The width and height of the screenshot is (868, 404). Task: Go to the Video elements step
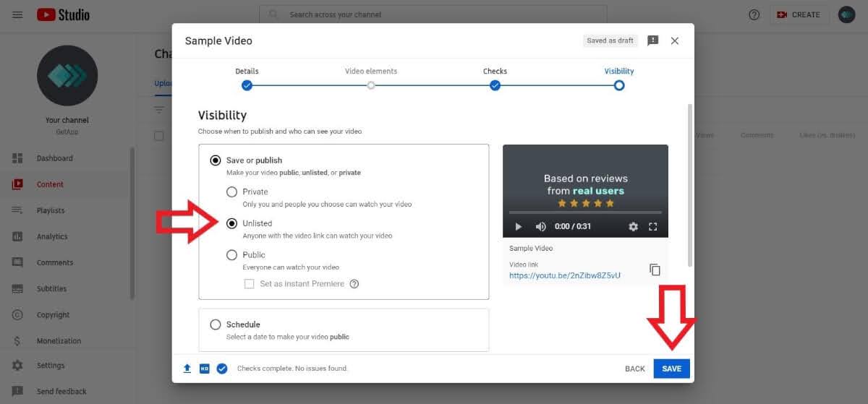(x=371, y=85)
